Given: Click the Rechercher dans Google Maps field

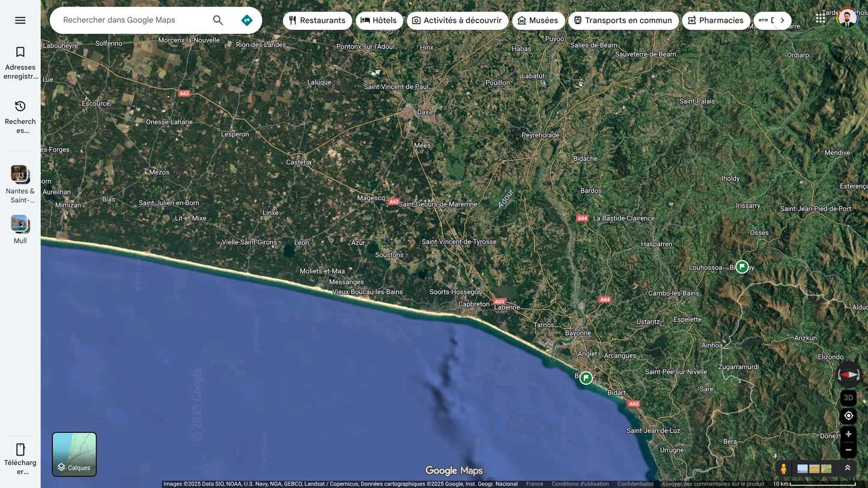Looking at the screenshot, I should coord(132,20).
